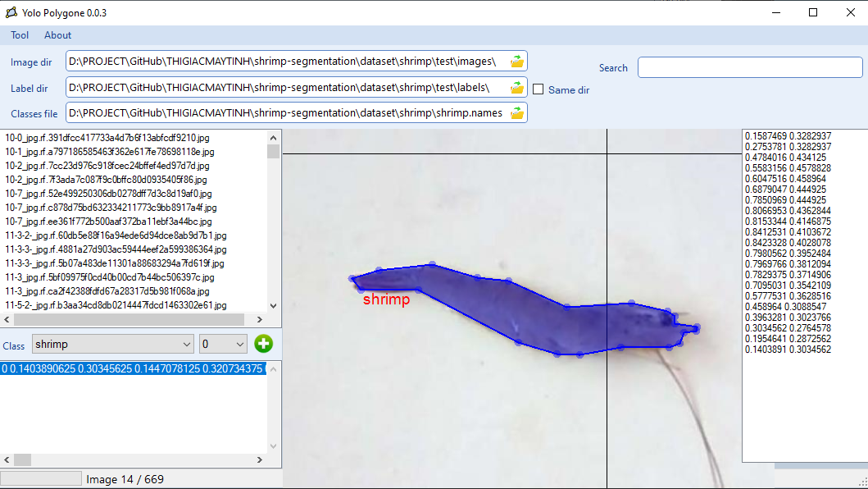The image size is (868, 489).
Task: Browse for a different Classes file
Action: [516, 113]
